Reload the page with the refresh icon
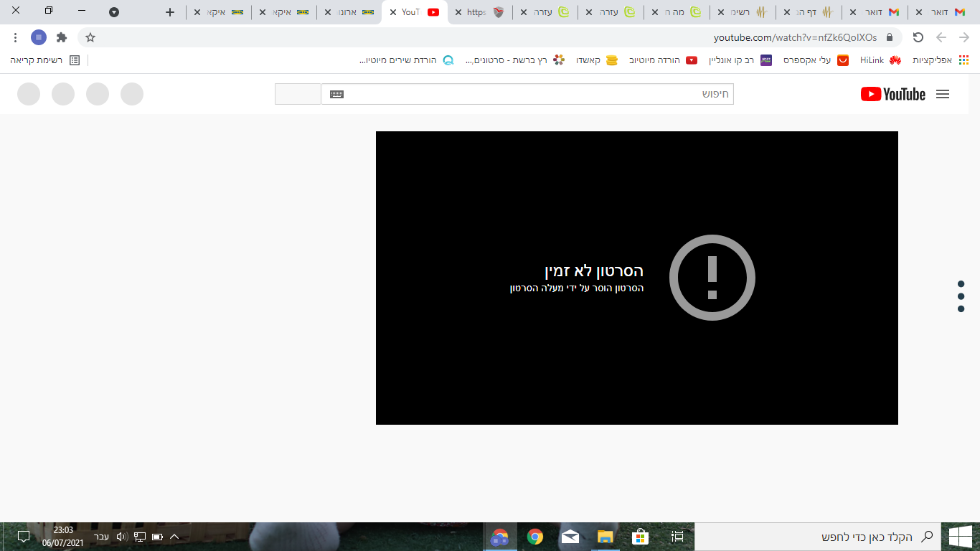Viewport: 980px width, 551px height. tap(918, 37)
